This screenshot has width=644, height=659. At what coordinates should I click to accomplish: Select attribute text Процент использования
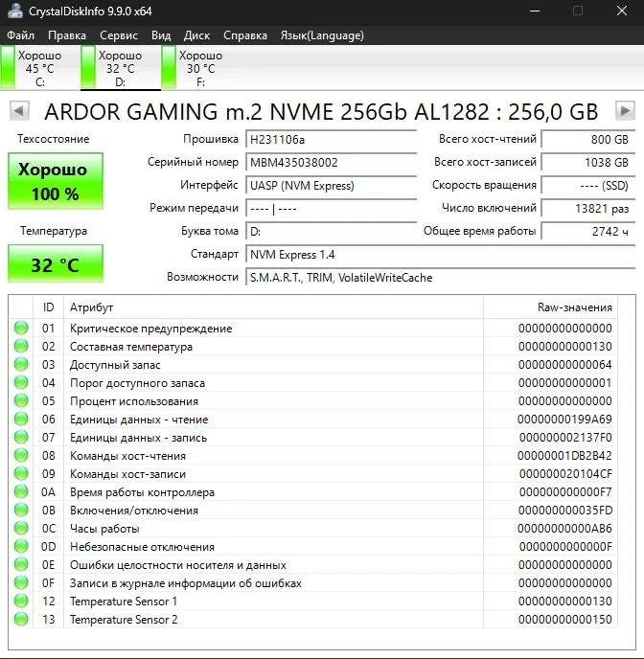tap(134, 401)
